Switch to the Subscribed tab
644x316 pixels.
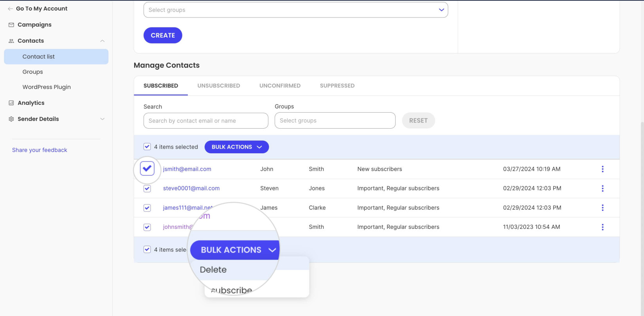(161, 86)
